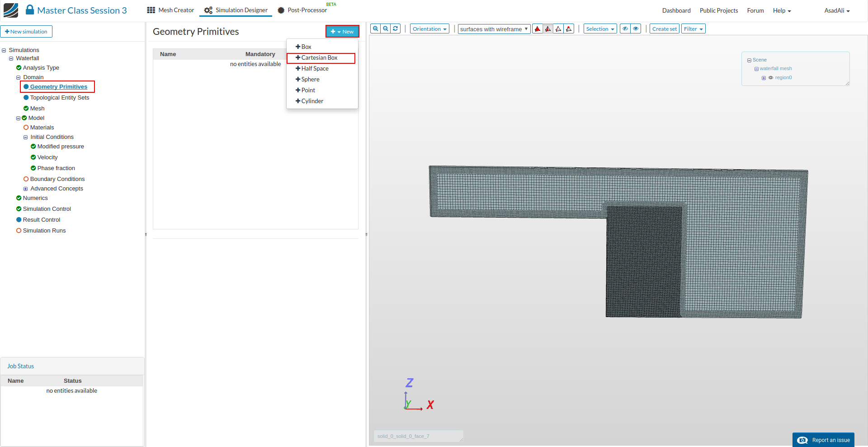Select the first solid red pyramid pick mode
Viewport: 868px width, 447px height.
click(x=538, y=29)
